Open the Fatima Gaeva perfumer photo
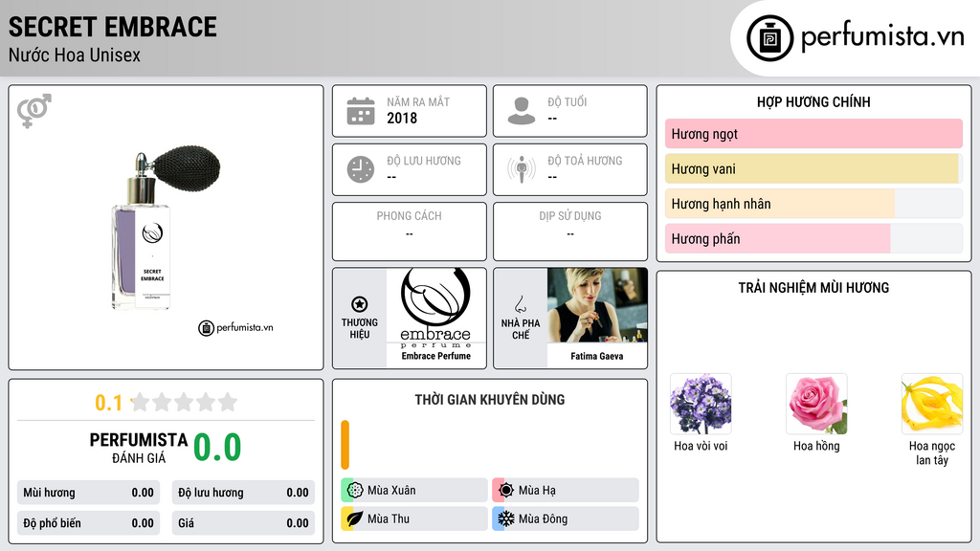 597,305
